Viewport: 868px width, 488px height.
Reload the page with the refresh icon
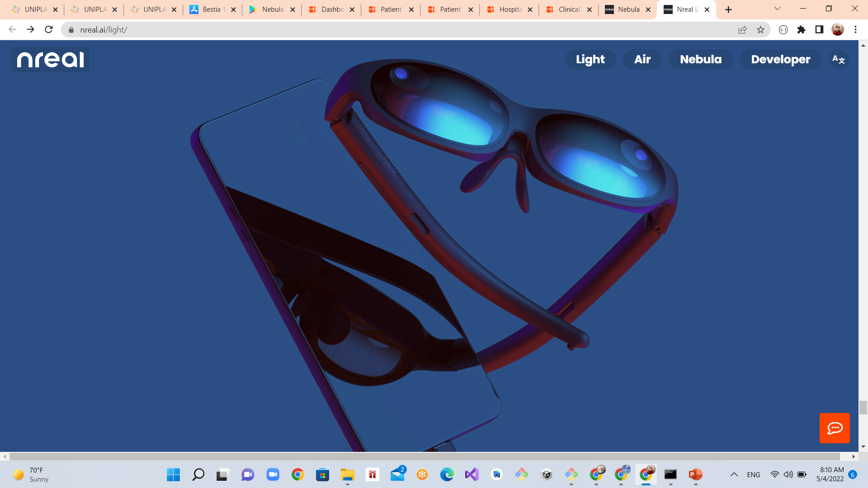point(48,29)
